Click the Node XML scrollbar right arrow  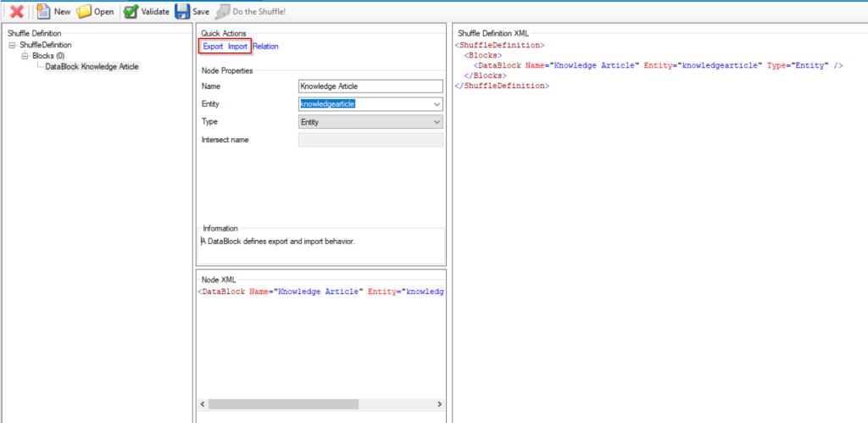tap(439, 404)
